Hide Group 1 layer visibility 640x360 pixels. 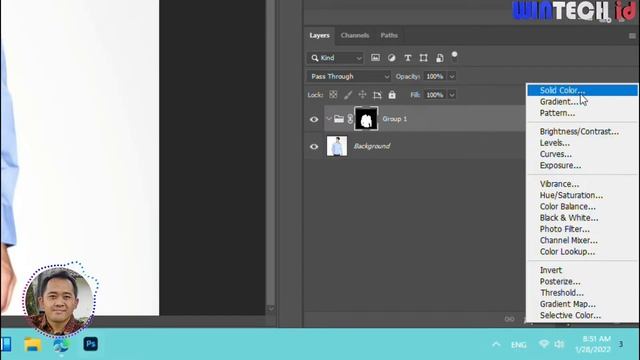pos(314,119)
